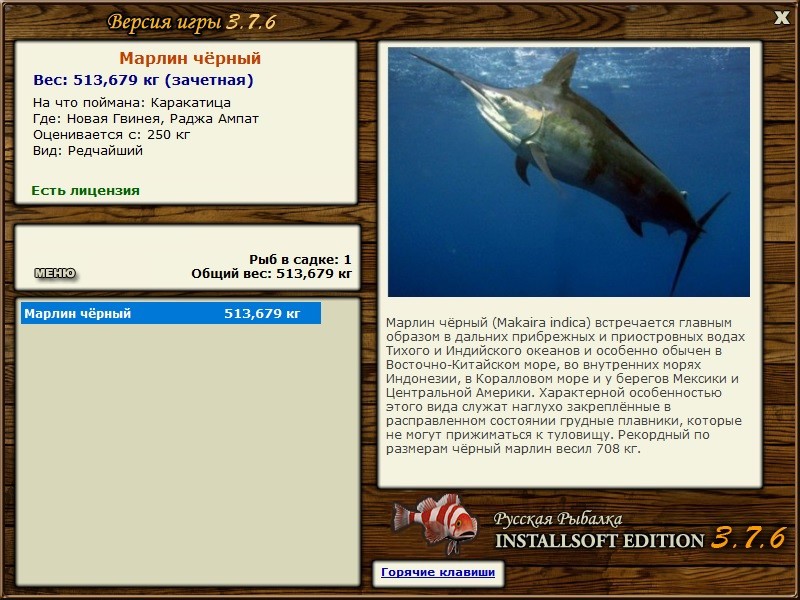
Task: Click the INSTALLSOFT EDITION text
Action: (599, 540)
